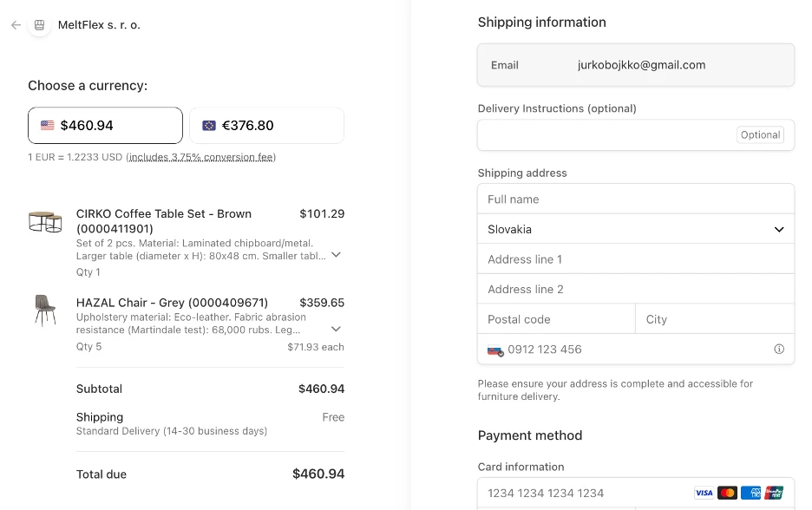Click the Mastercard logo icon
This screenshot has width=812, height=510.
click(x=728, y=493)
